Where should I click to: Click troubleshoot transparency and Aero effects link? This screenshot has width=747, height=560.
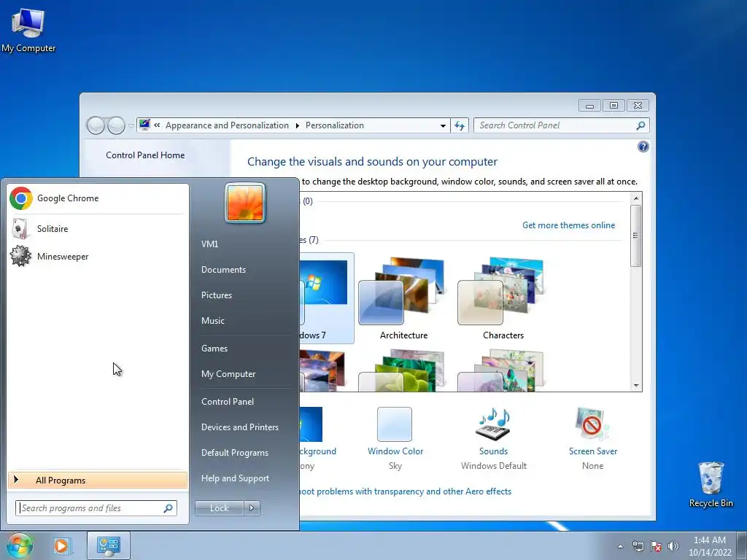click(405, 491)
